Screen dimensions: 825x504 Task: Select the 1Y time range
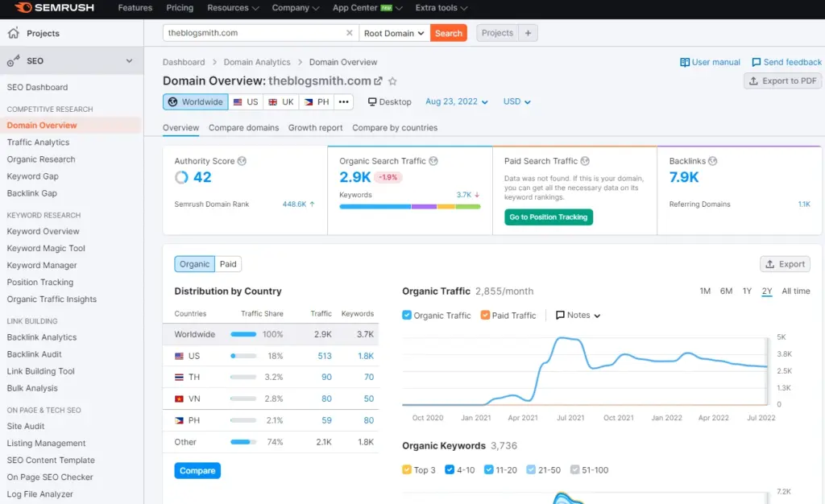[x=747, y=291]
